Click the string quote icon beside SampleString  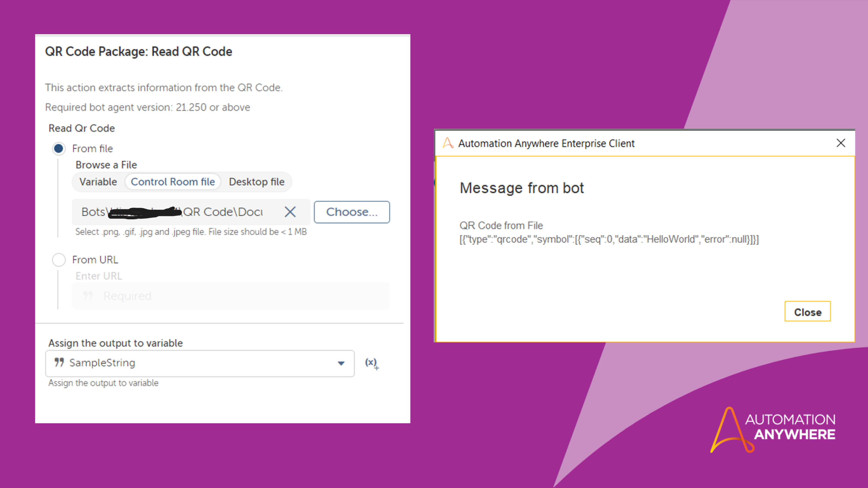pyautogui.click(x=59, y=362)
